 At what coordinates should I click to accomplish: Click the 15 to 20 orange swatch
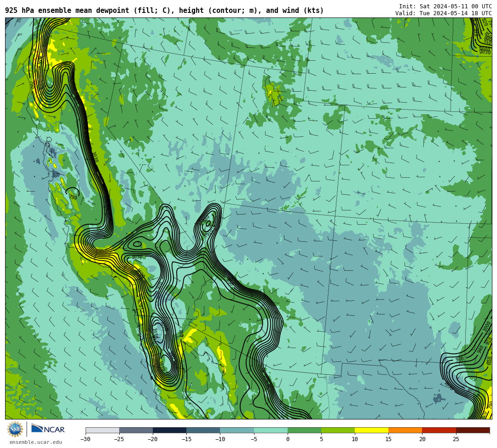405,430
